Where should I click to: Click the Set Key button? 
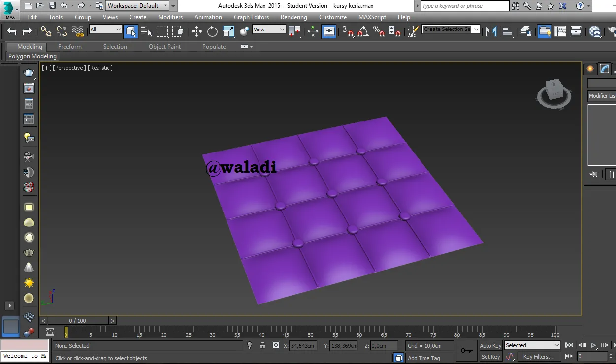(x=490, y=357)
